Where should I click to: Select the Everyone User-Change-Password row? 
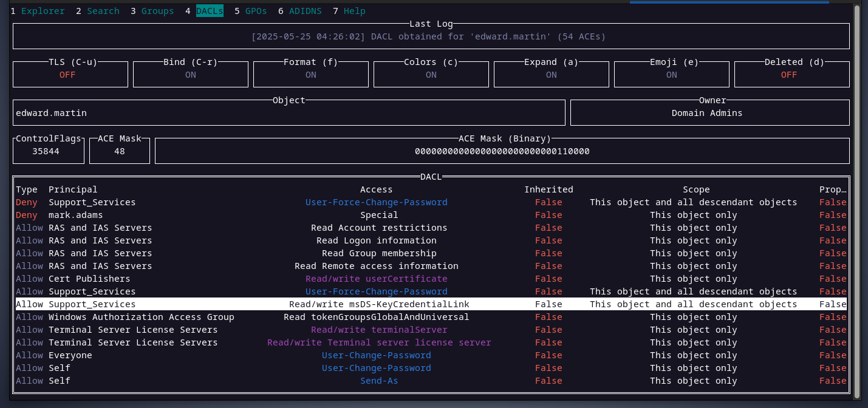(376, 355)
